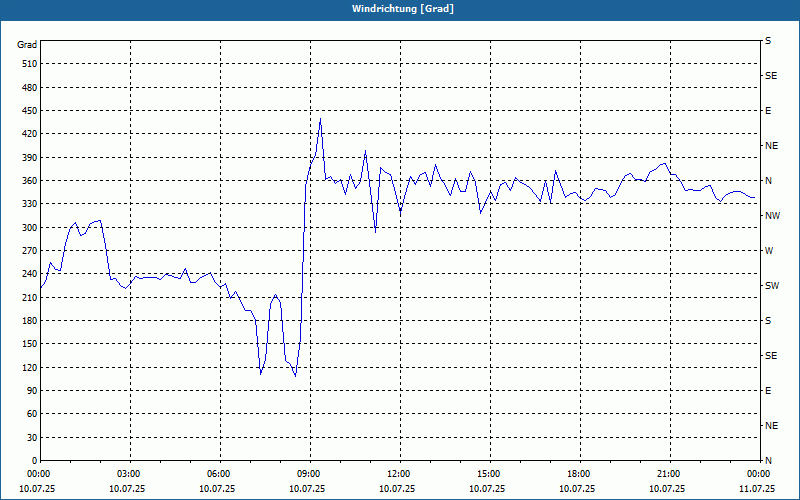
Task: Click the 21:00 time label
Action: coord(670,473)
